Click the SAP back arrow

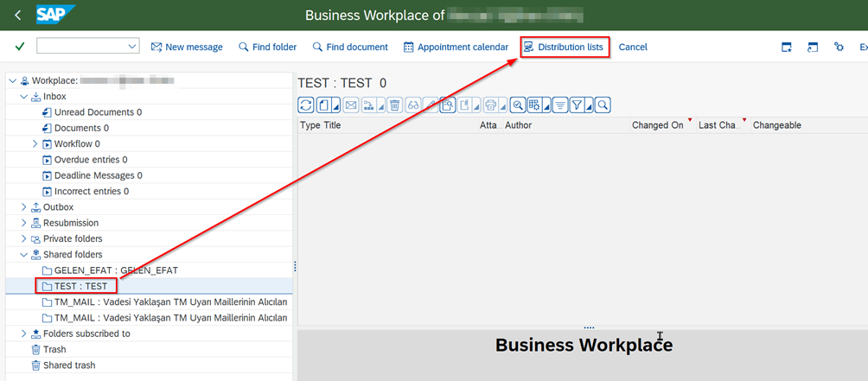coord(17,15)
